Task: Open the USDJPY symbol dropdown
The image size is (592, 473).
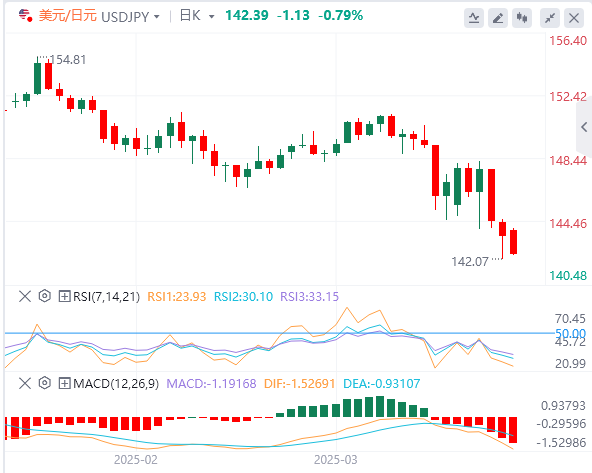Action: 156,17
